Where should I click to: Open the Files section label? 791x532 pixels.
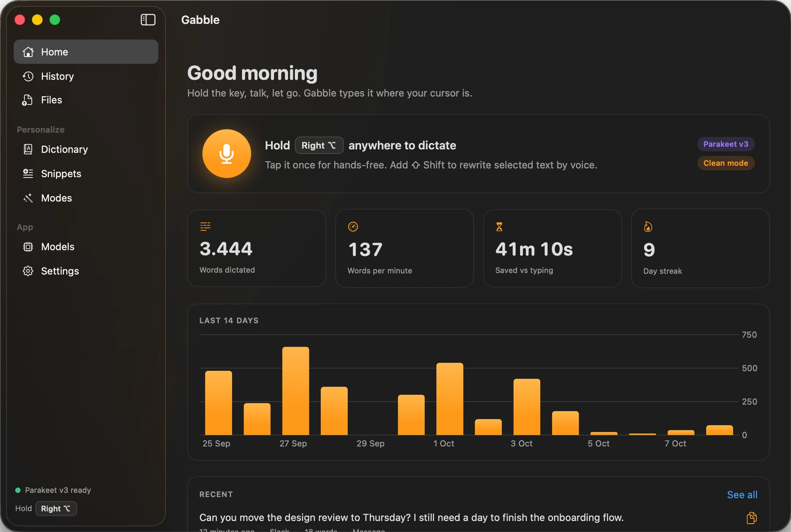(x=51, y=100)
